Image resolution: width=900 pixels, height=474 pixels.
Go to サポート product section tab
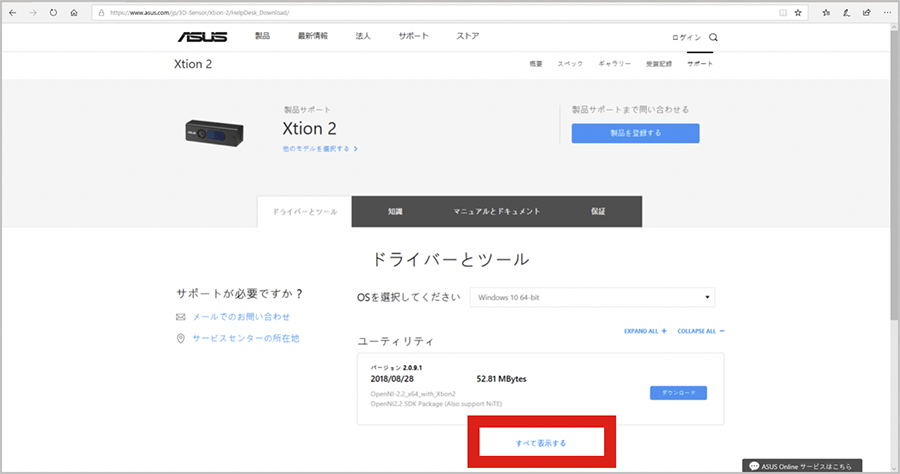tap(700, 64)
